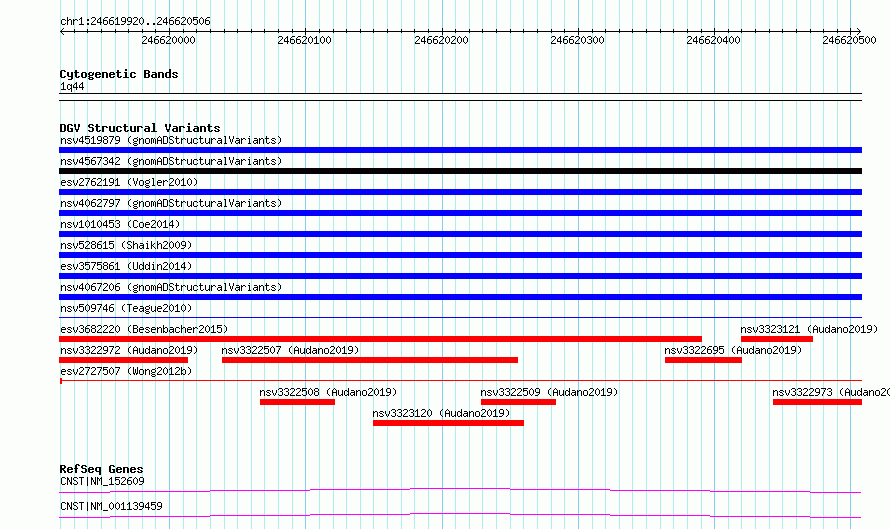Click the chr1:246619920..246620506 region label
Viewport: 890px width, 529px height.
click(135, 22)
